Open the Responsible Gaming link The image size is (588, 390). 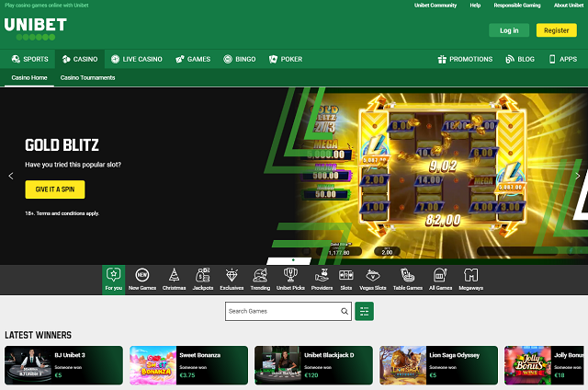[517, 6]
